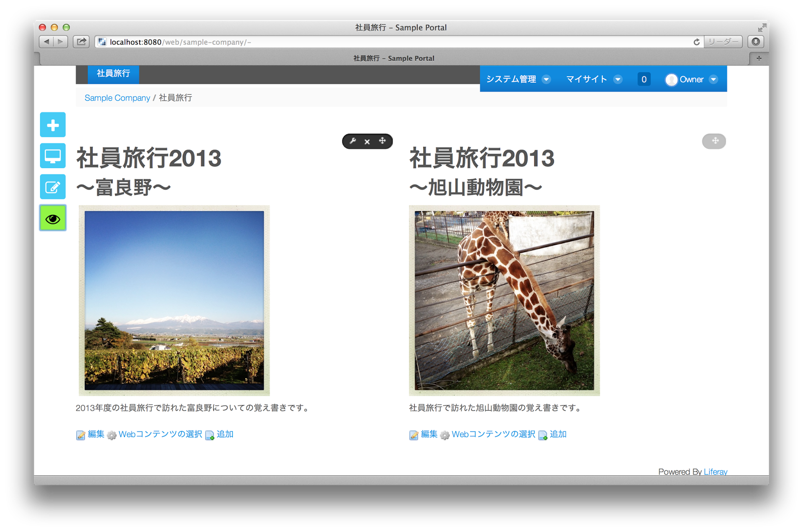The height and width of the screenshot is (532, 803).
Task: Select the gray move handle on Asahiyama portlet
Action: [714, 141]
